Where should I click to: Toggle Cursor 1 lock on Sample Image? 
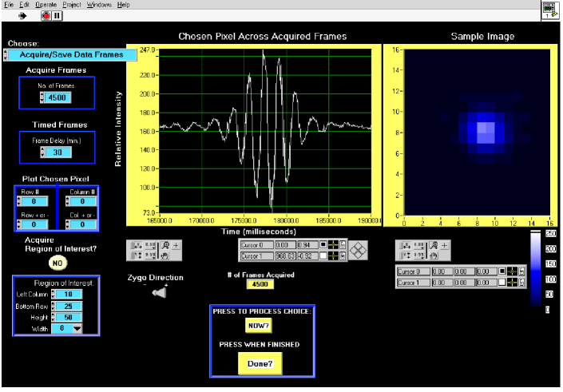coord(521,283)
